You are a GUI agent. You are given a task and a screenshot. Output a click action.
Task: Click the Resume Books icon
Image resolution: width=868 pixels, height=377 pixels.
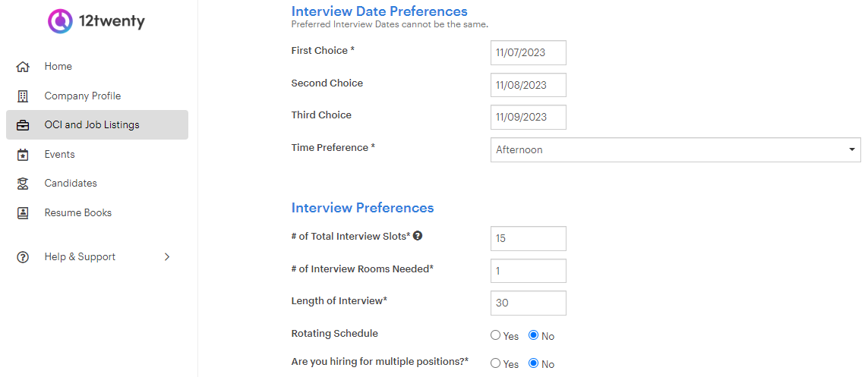coord(23,213)
